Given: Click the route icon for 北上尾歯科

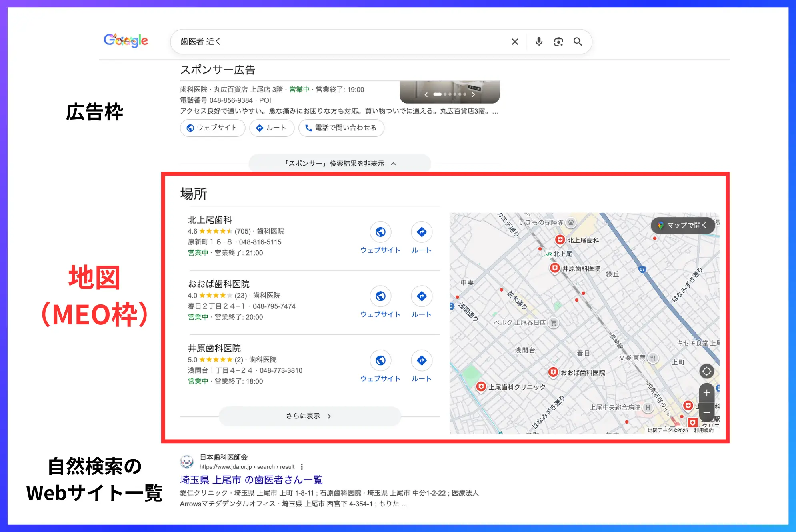Looking at the screenshot, I should 421,232.
